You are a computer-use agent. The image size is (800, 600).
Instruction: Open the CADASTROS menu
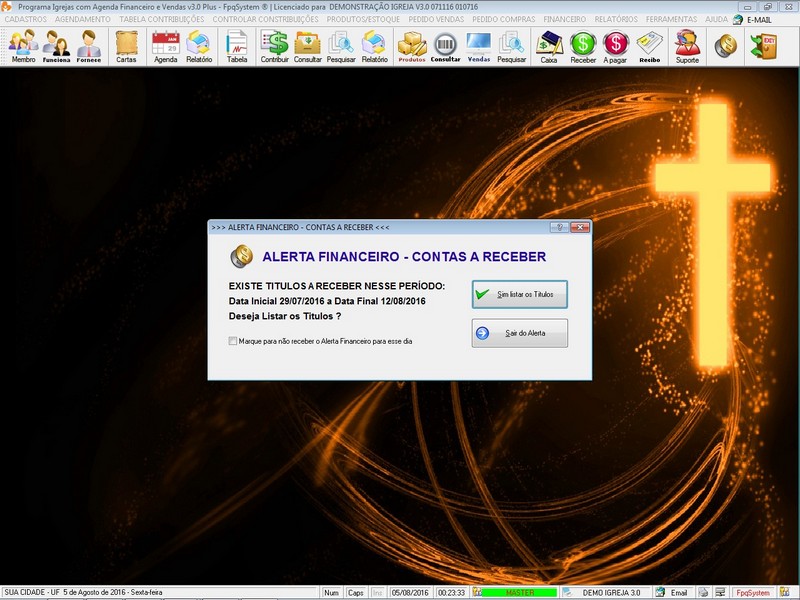[x=26, y=19]
